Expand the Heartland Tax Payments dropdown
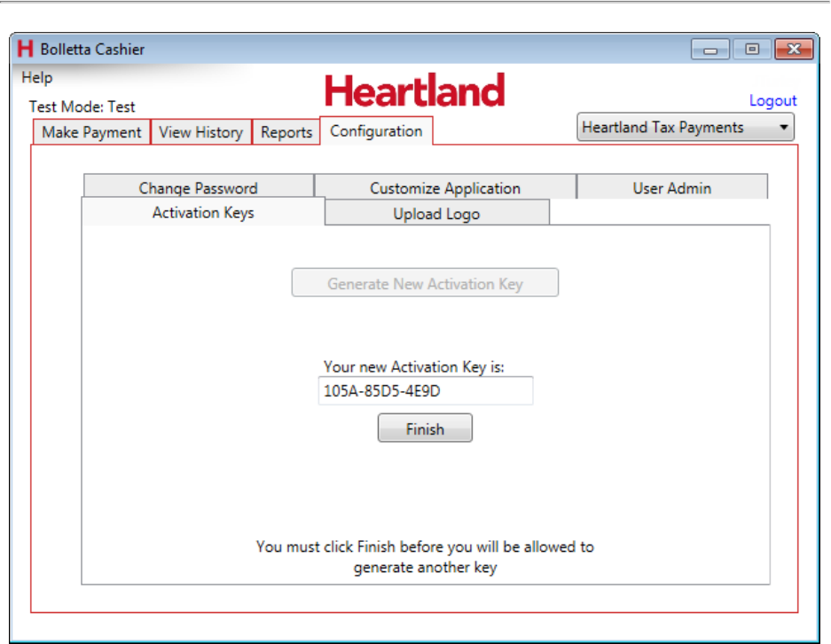This screenshot has width=831, height=644. pyautogui.click(x=686, y=127)
